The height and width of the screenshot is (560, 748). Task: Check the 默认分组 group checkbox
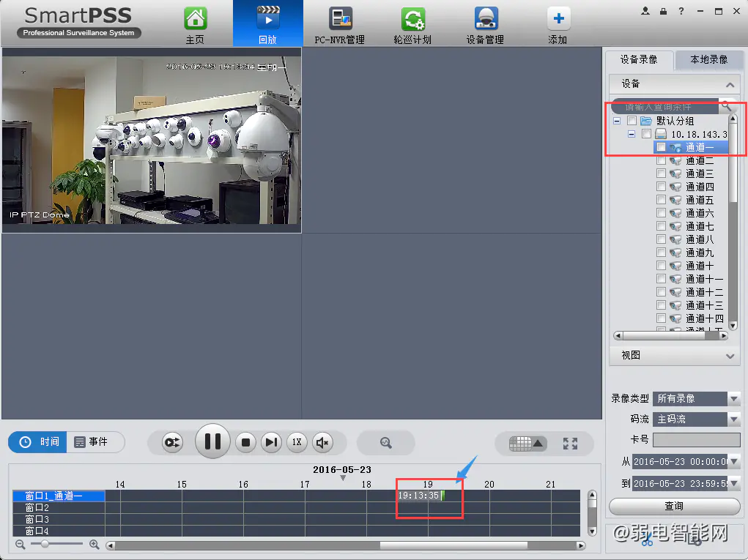click(632, 121)
